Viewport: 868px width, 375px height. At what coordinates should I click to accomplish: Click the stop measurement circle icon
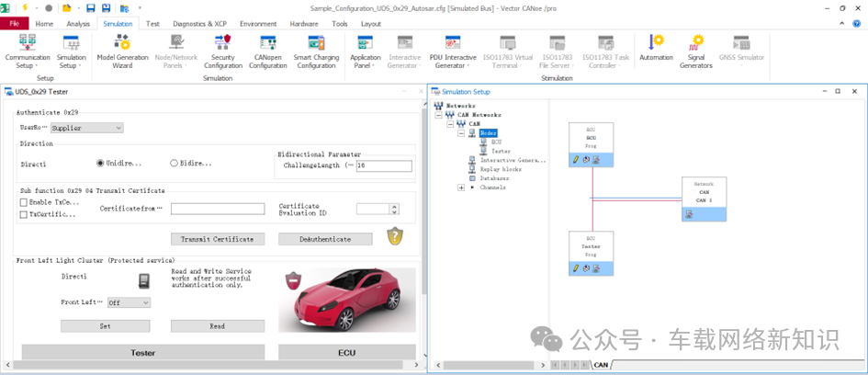point(49,8)
